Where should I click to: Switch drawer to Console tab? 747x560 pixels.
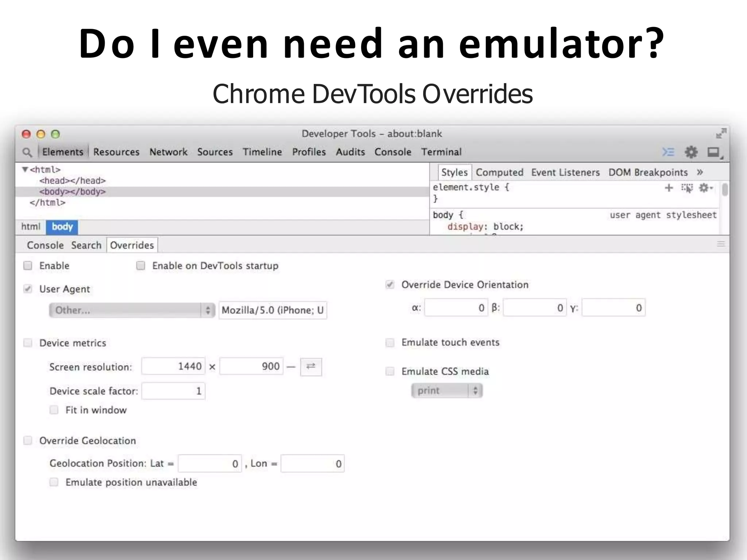tap(45, 245)
